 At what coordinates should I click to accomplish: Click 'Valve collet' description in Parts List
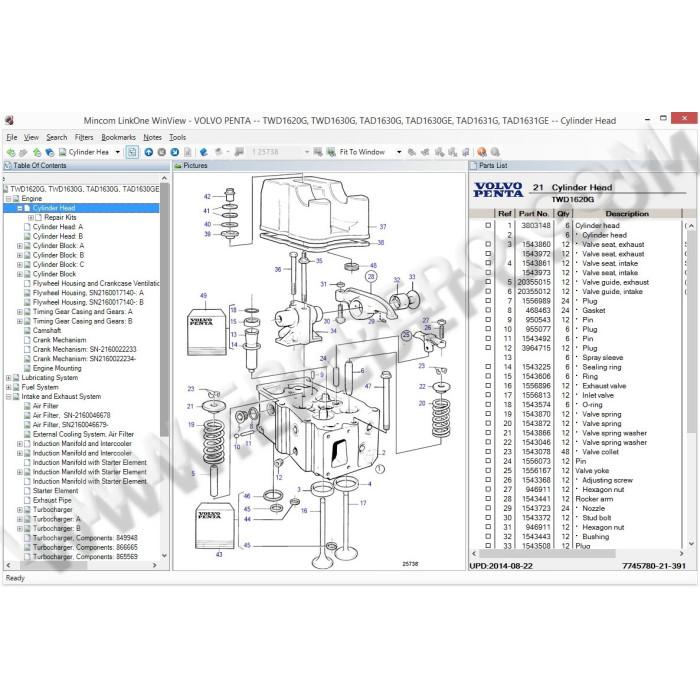click(x=600, y=452)
